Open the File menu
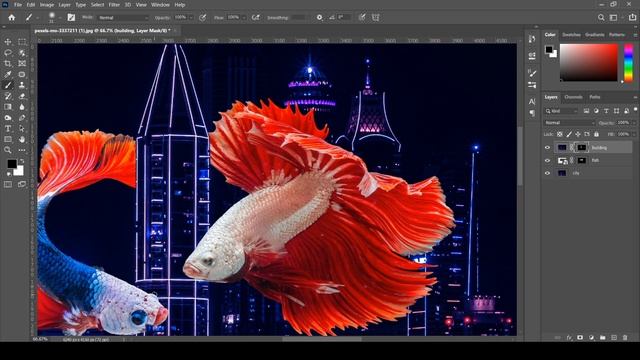Screen dimensions: 640x360 (x=18, y=5)
